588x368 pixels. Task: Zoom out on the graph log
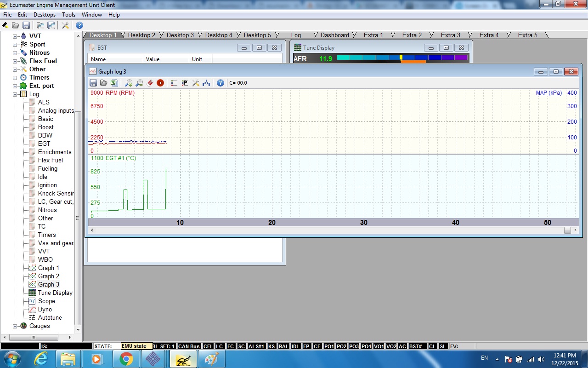click(139, 83)
